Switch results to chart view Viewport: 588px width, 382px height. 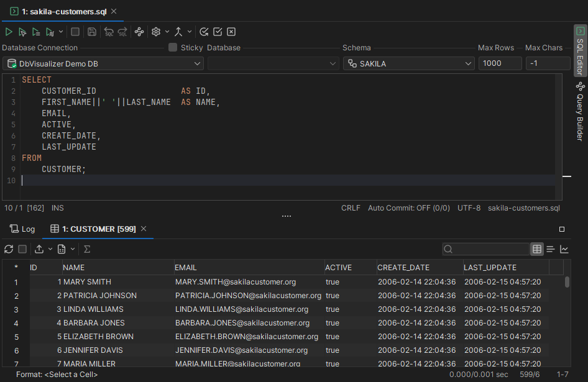tap(564, 249)
